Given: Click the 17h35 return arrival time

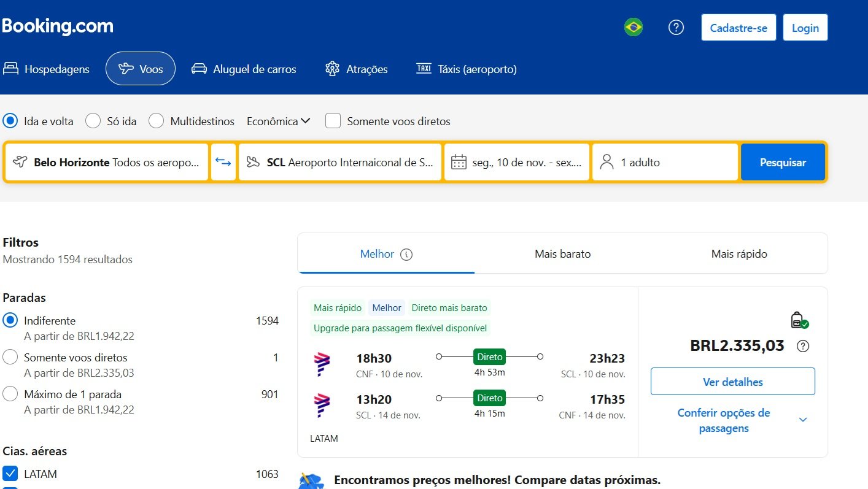Looking at the screenshot, I should pos(607,399).
